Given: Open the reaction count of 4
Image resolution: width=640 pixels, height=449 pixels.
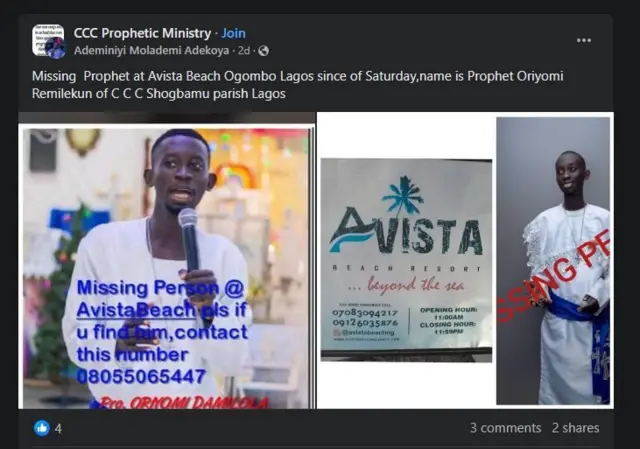Looking at the screenshot, I should coord(58,429).
